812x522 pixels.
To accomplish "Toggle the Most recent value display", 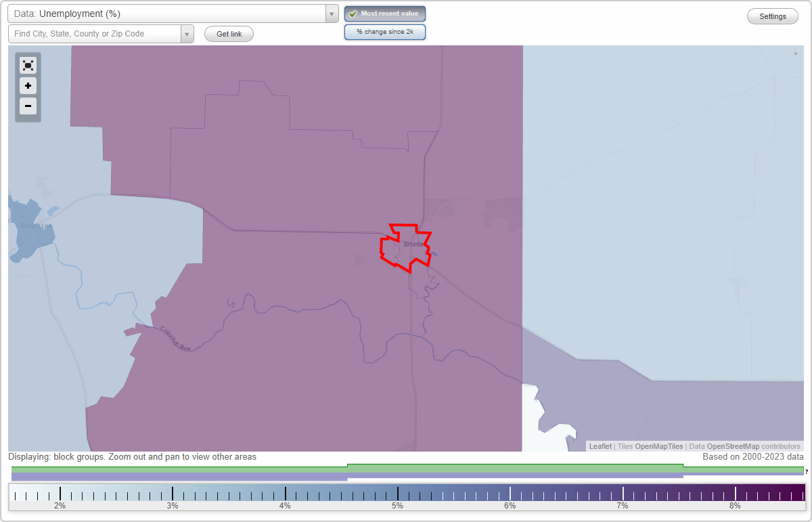I will click(x=384, y=13).
